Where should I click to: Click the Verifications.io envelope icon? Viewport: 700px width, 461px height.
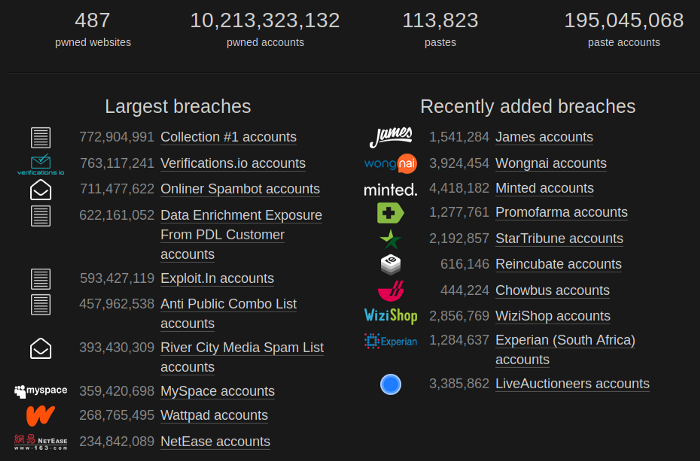pyautogui.click(x=41, y=165)
